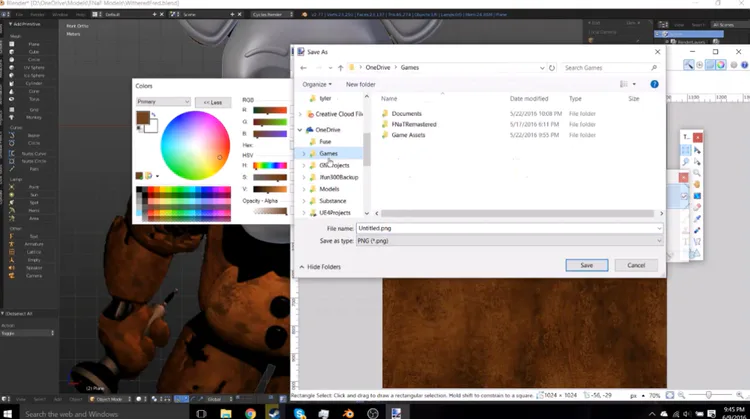Open Blender from the Windows taskbar
750x419 pixels.
pyautogui.click(x=348, y=413)
